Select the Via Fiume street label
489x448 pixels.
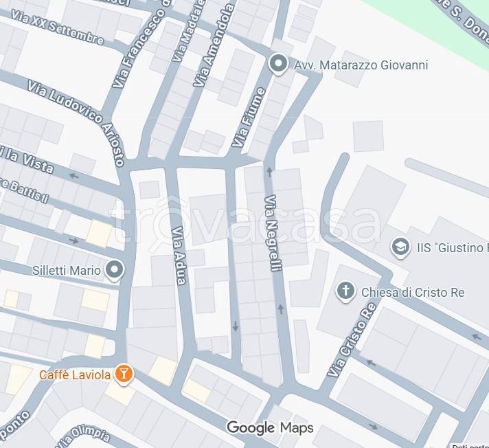(x=249, y=117)
